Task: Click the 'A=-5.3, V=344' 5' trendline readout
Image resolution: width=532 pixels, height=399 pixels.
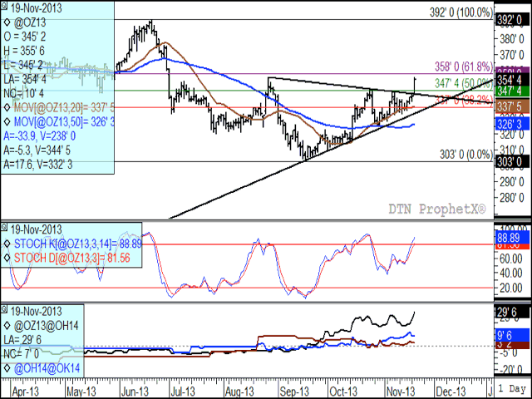Action: coord(37,150)
